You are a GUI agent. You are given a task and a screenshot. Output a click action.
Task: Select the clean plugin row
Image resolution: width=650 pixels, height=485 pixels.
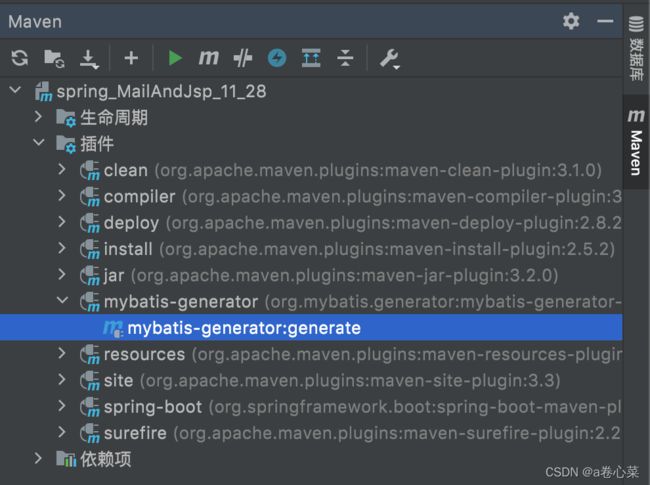tap(311, 170)
